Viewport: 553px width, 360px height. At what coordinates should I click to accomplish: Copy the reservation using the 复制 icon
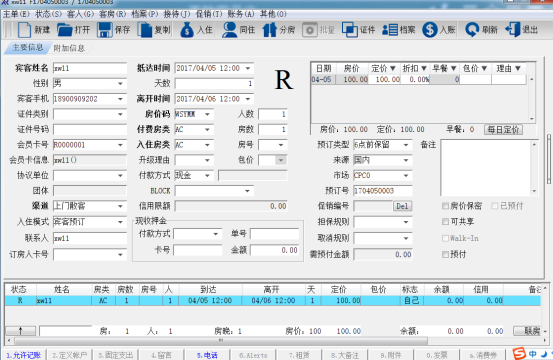tap(145, 30)
